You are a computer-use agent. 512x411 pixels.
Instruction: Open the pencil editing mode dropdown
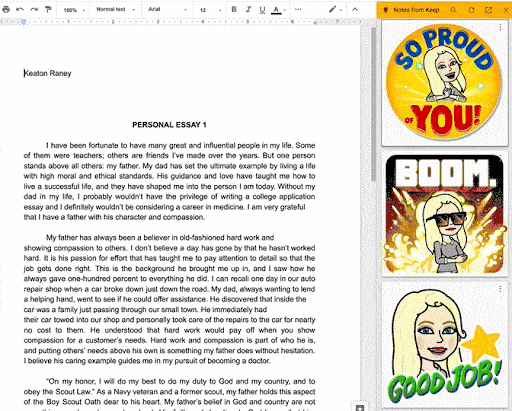click(335, 9)
